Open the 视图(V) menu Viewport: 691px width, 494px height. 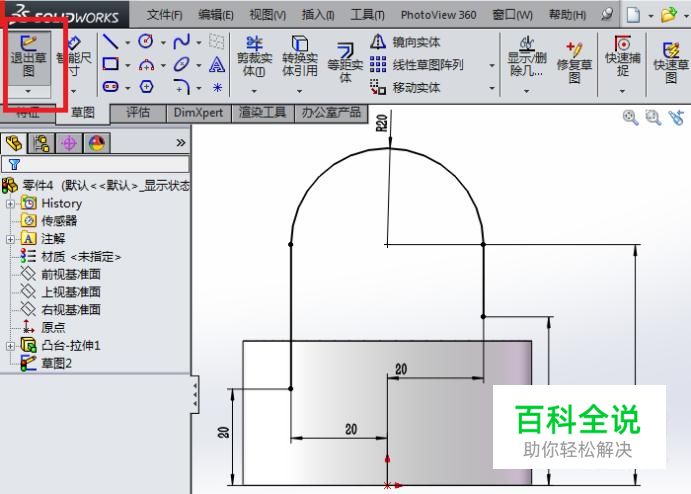267,15
